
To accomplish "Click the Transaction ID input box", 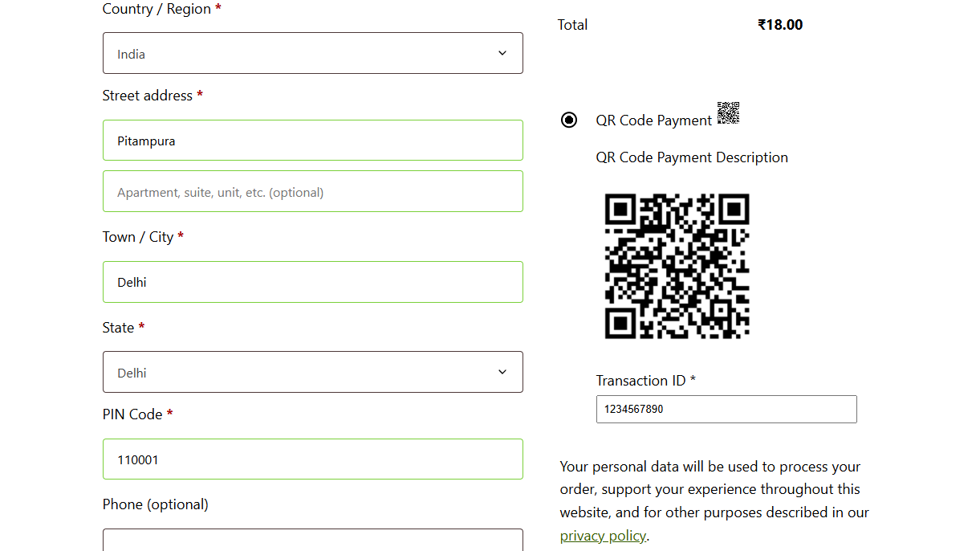I will pos(726,409).
